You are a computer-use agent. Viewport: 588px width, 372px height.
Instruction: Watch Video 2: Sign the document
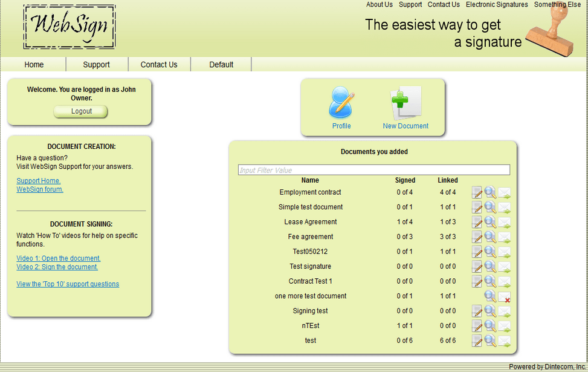point(57,267)
